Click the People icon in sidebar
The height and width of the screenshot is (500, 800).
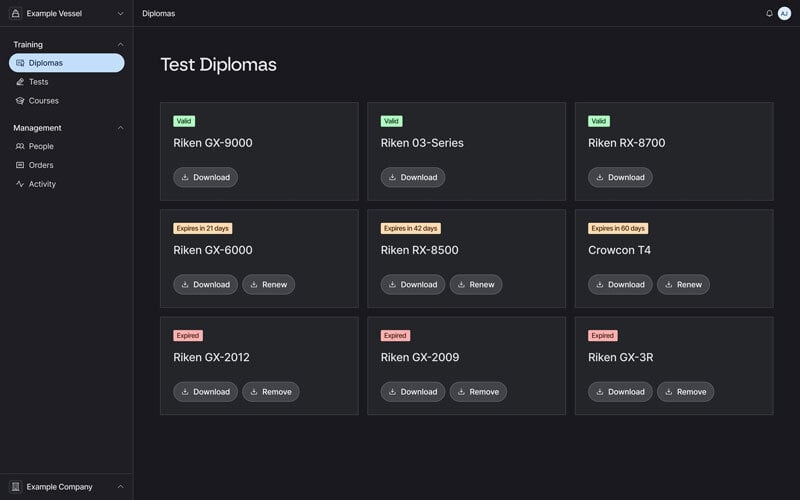20,146
